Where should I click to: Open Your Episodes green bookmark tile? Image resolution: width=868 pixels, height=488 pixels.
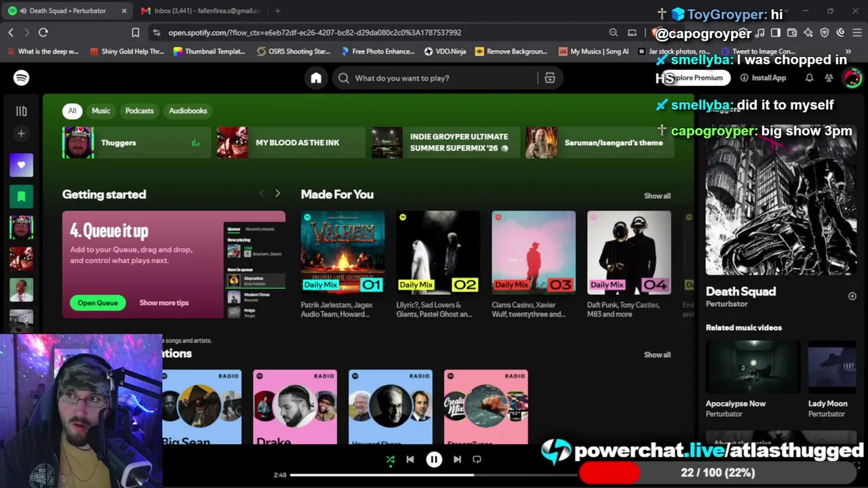[21, 197]
